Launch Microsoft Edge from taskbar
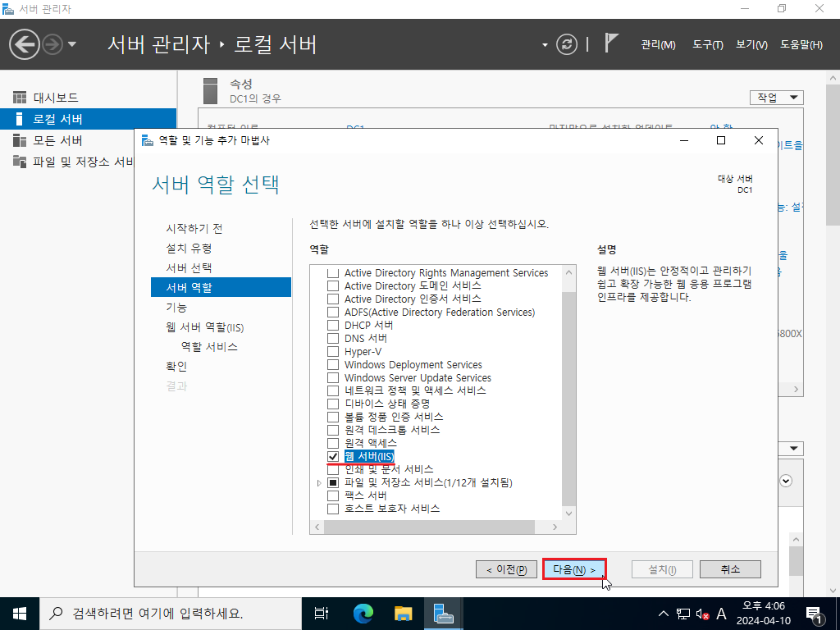 [363, 614]
